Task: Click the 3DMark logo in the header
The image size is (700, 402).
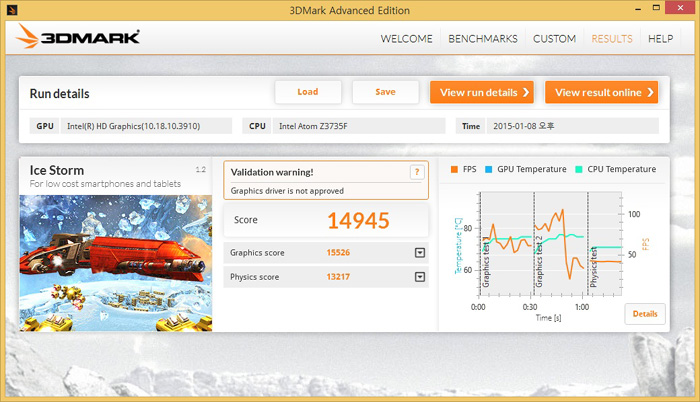Action: (x=78, y=37)
